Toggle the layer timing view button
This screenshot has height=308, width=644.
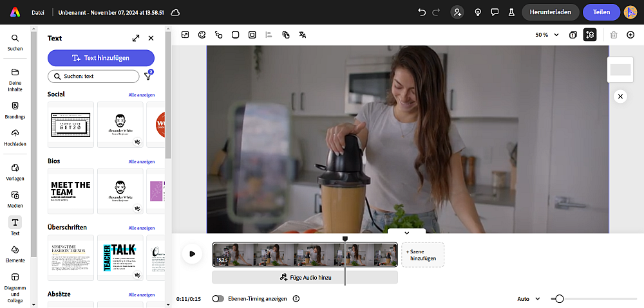[x=590, y=35]
